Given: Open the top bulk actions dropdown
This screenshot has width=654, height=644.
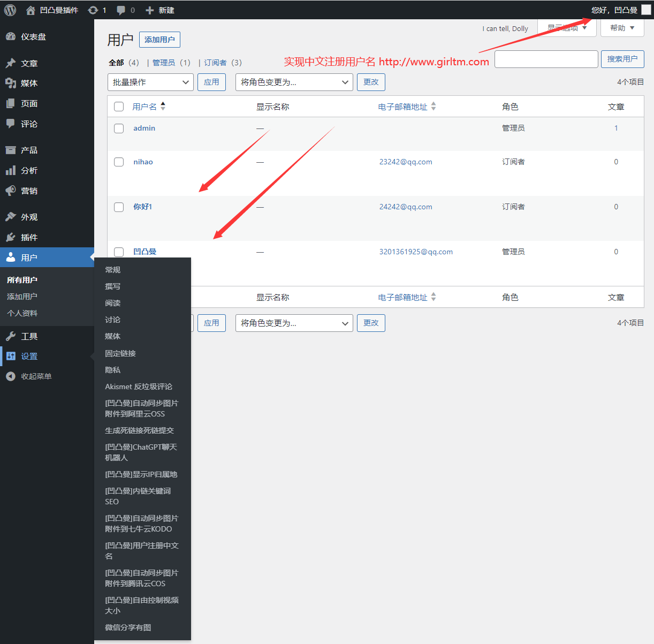Looking at the screenshot, I should [150, 82].
